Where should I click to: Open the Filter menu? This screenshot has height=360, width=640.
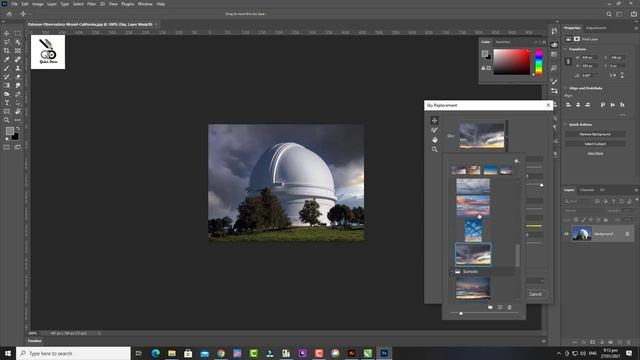[91, 4]
